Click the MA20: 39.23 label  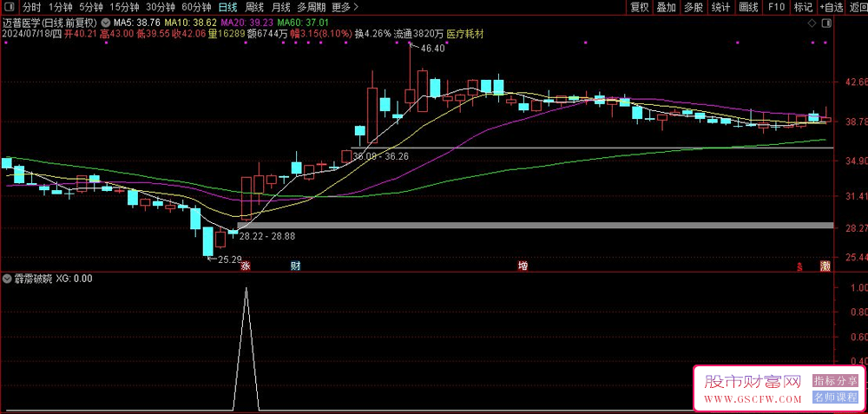(247, 23)
